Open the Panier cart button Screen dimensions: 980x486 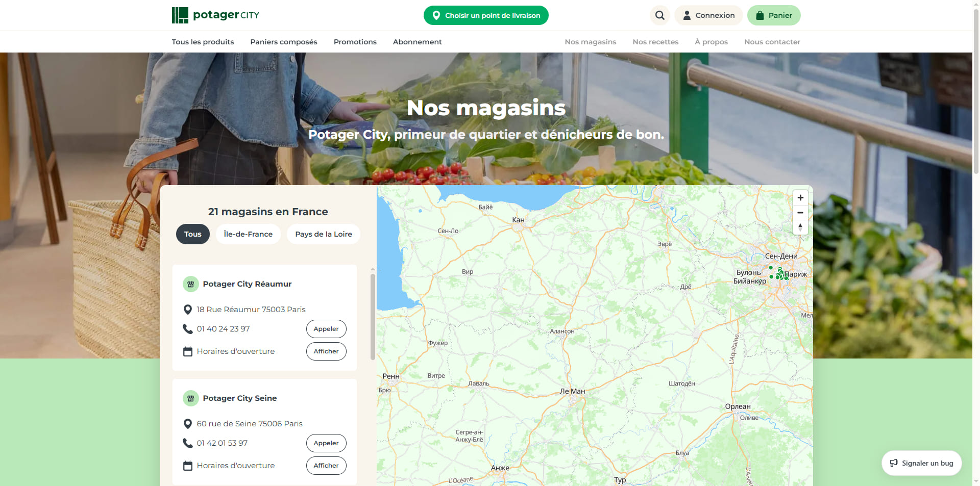pyautogui.click(x=774, y=15)
